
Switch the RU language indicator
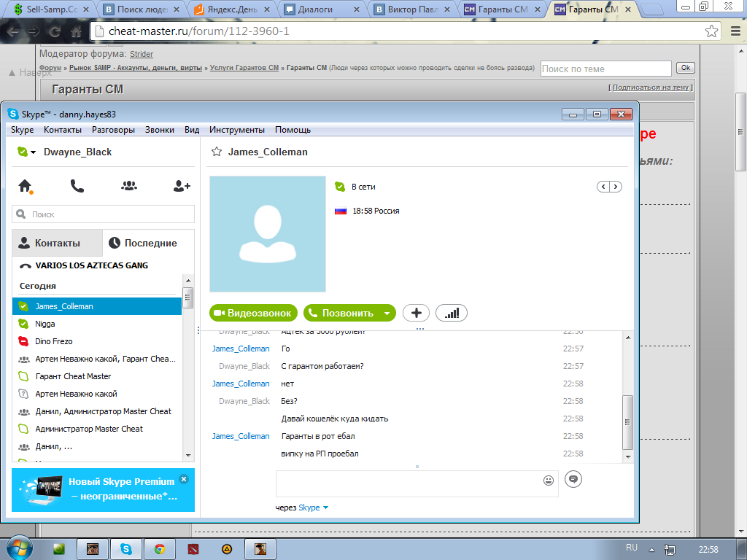632,548
